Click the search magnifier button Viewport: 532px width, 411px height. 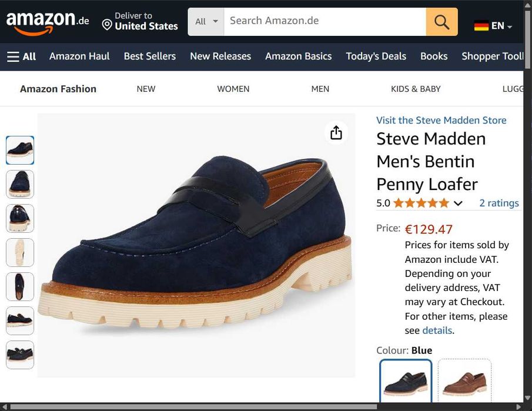coord(441,22)
